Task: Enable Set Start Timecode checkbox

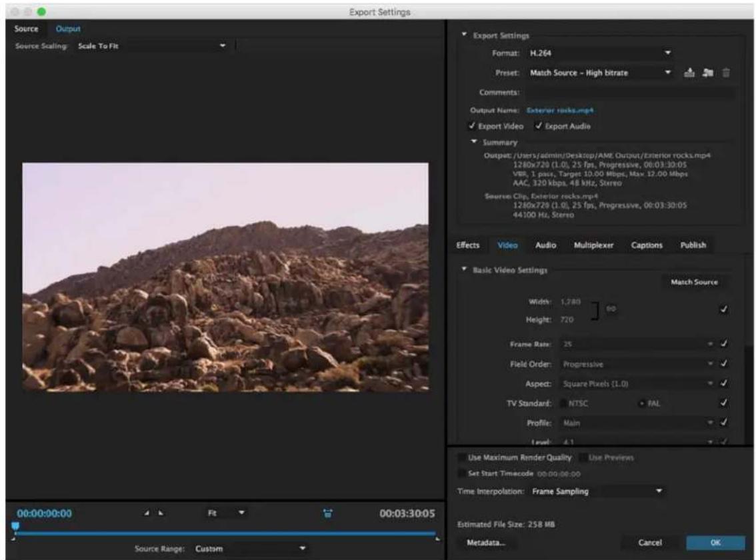Action: tap(462, 473)
